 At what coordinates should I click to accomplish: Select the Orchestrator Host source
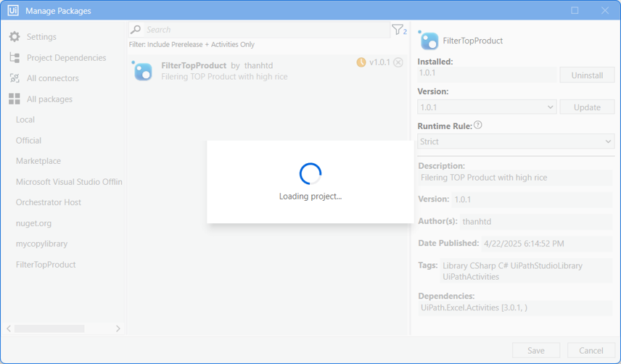point(49,202)
